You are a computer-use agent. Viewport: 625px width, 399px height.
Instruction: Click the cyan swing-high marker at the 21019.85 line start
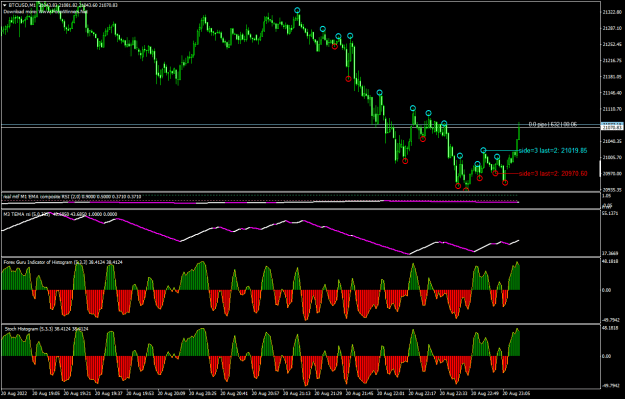[483, 150]
